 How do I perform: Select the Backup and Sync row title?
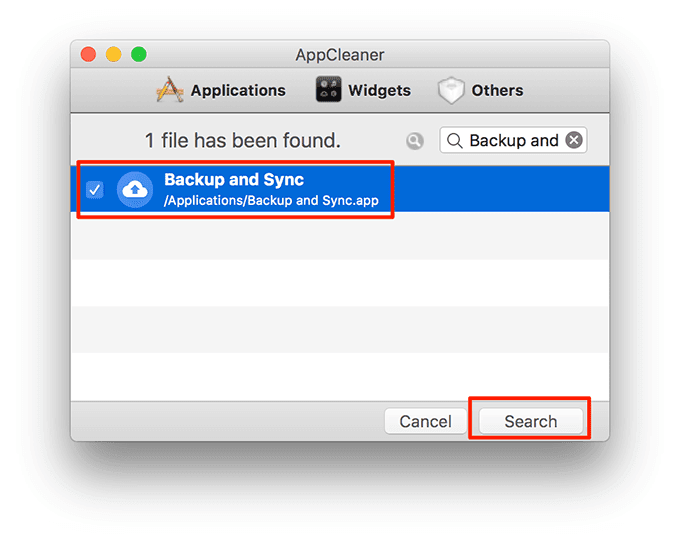234,180
